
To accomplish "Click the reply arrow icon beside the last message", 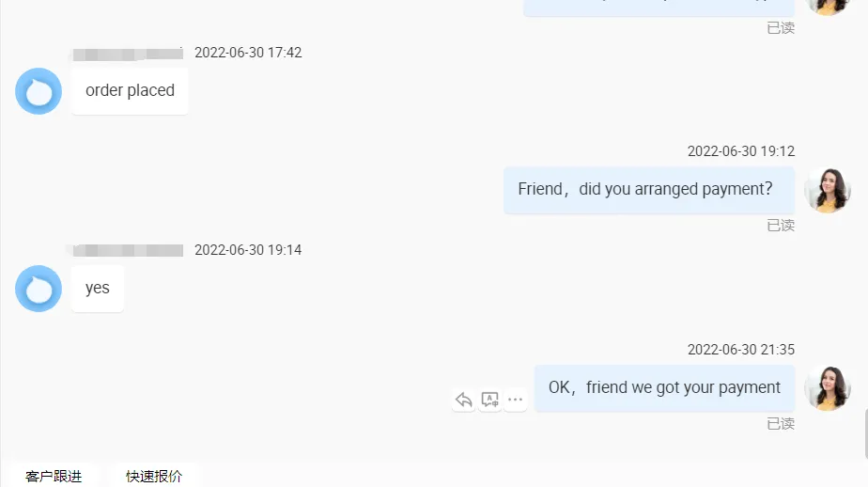I will 463,400.
